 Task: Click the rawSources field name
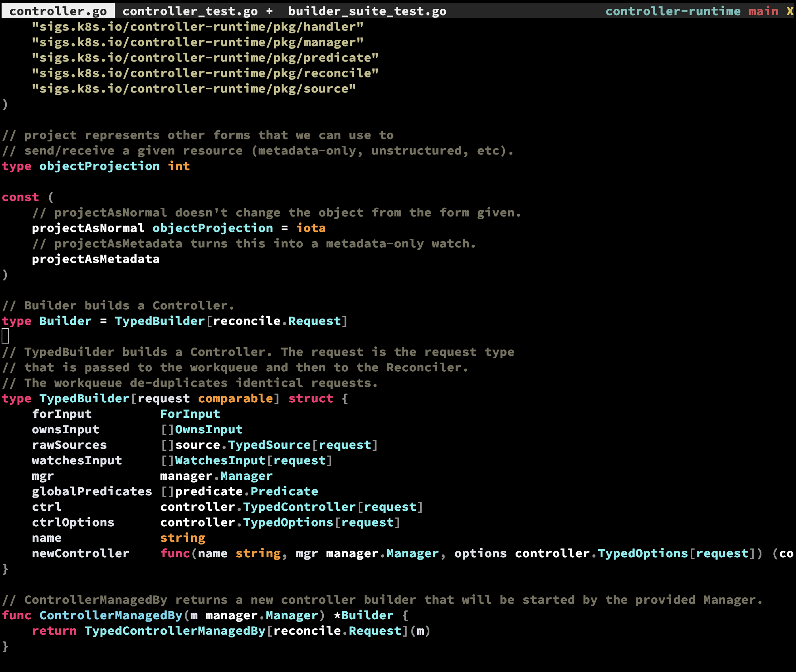[70, 445]
